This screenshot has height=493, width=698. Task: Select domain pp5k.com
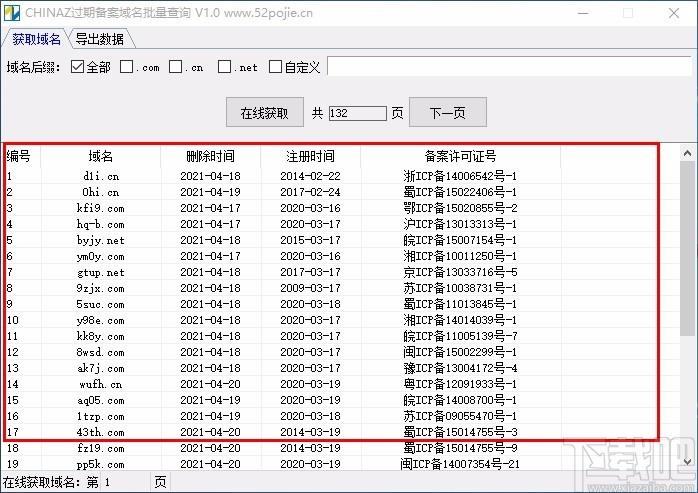click(101, 464)
